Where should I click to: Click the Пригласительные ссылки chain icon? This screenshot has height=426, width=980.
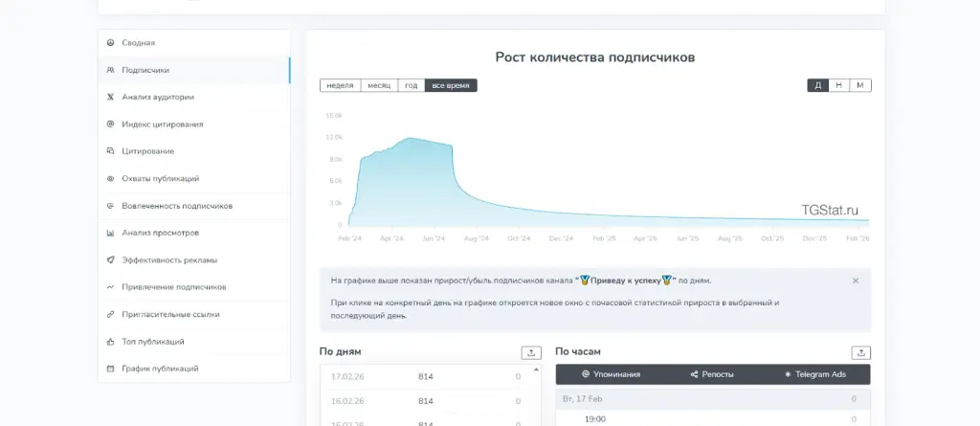coord(111,314)
